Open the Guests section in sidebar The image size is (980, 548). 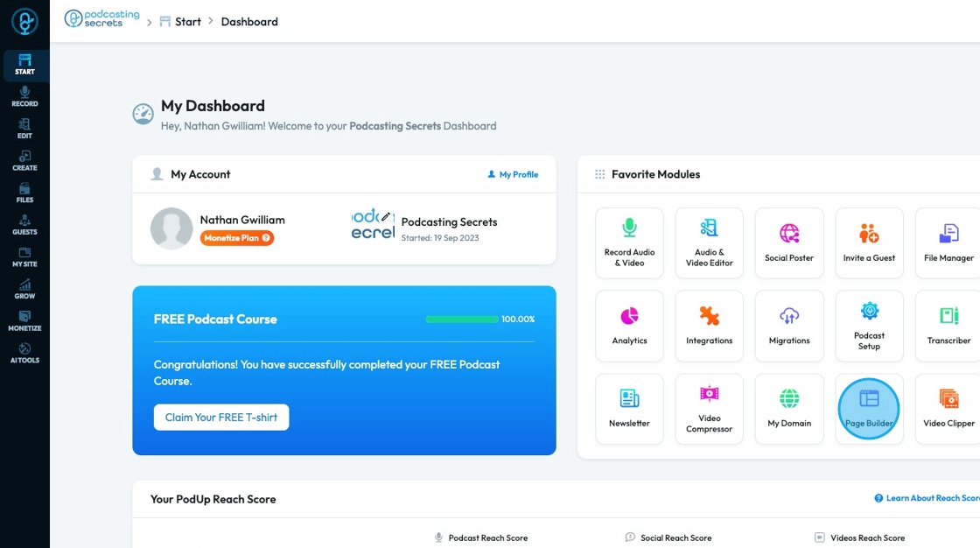click(x=25, y=225)
